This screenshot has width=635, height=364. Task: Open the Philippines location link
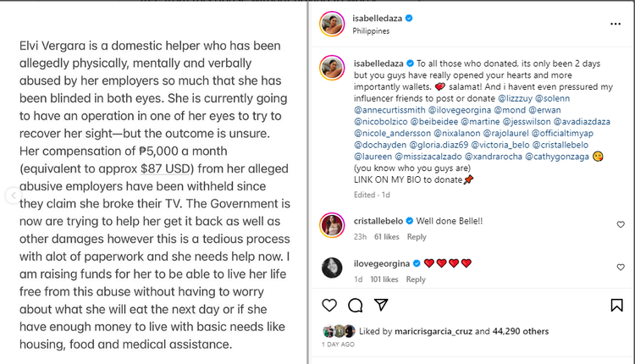(372, 30)
